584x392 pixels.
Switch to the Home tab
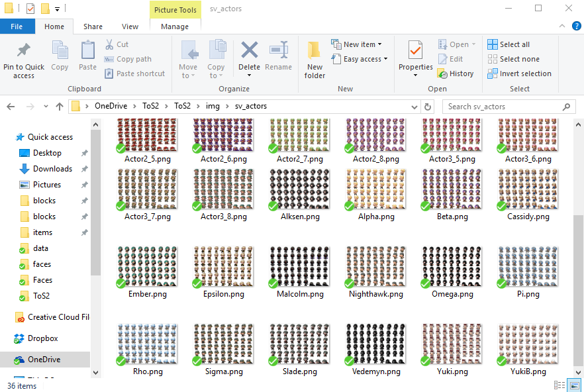(54, 26)
